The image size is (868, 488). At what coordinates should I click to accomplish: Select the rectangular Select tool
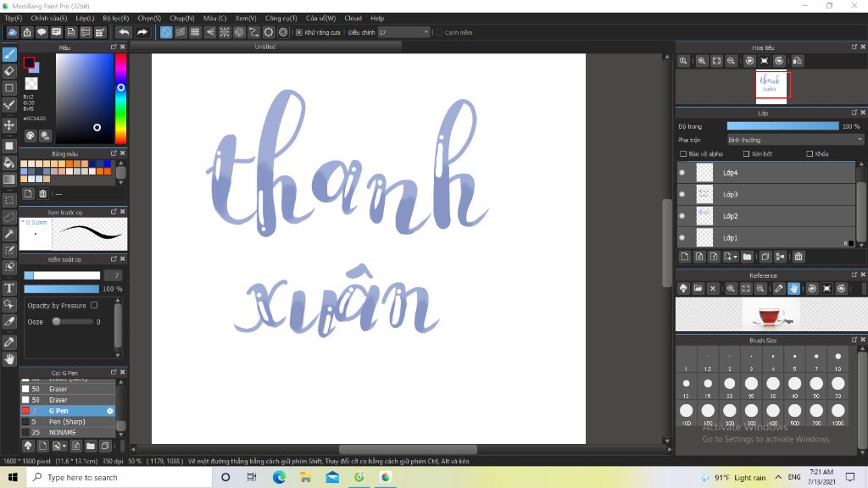point(9,200)
